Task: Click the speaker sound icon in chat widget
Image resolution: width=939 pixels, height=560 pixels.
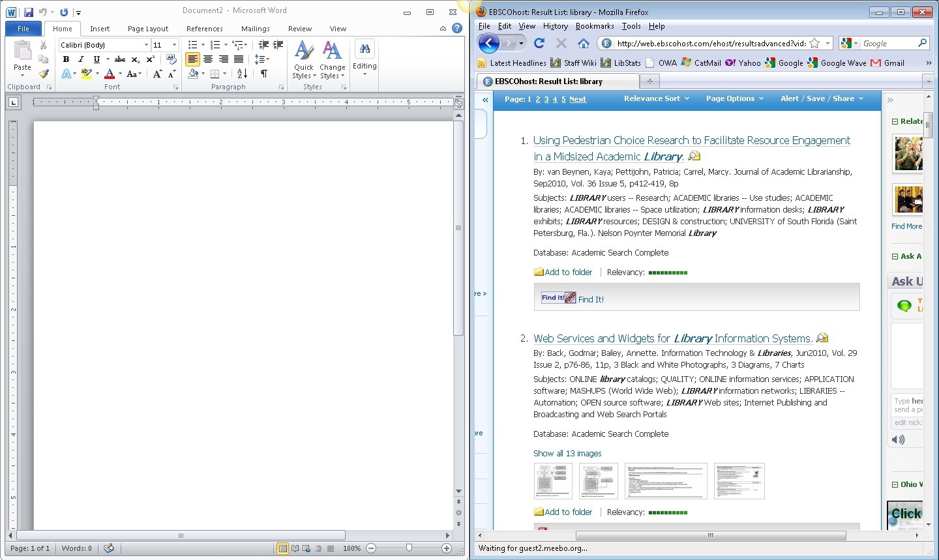Action: point(899,439)
